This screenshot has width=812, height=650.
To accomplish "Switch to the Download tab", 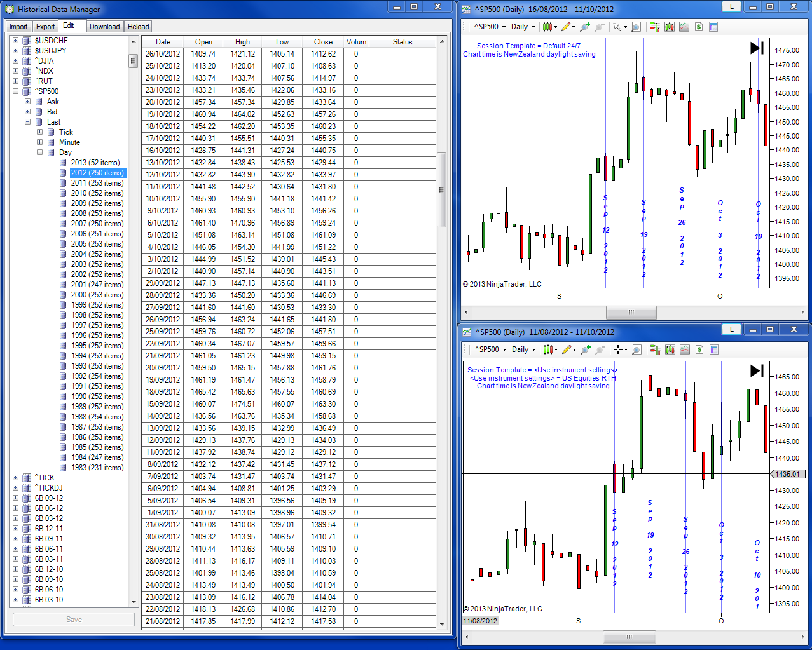I will (x=104, y=27).
